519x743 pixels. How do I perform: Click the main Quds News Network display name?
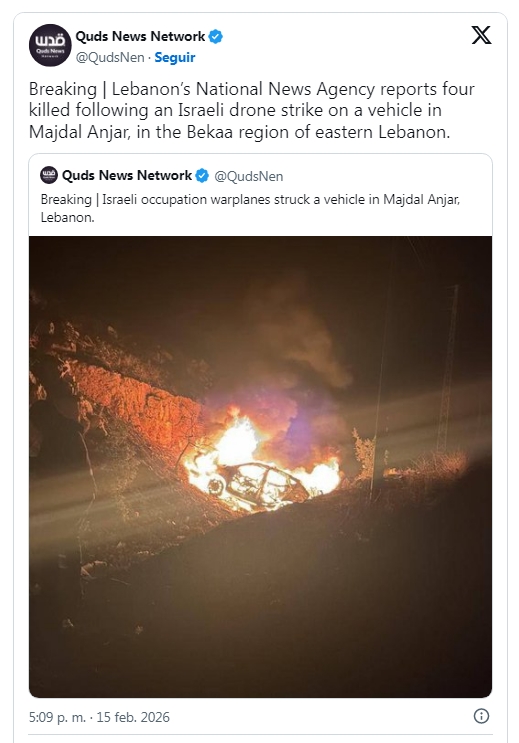[x=140, y=36]
